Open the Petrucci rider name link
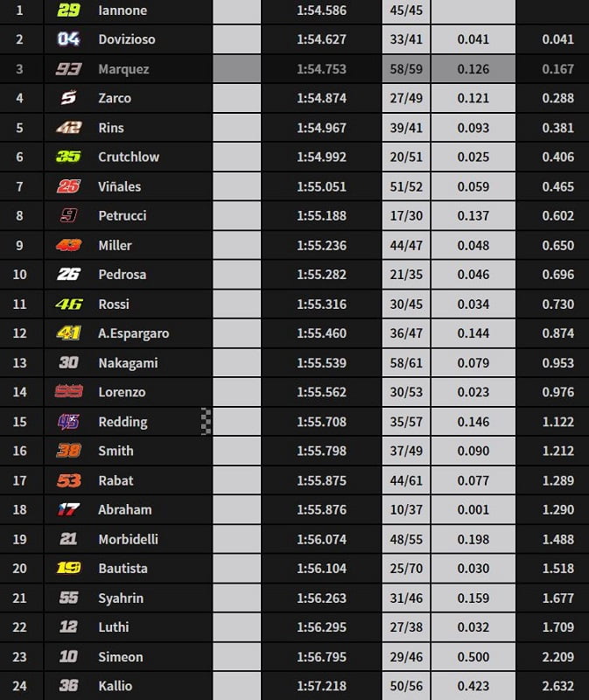The width and height of the screenshot is (589, 700). tap(123, 215)
